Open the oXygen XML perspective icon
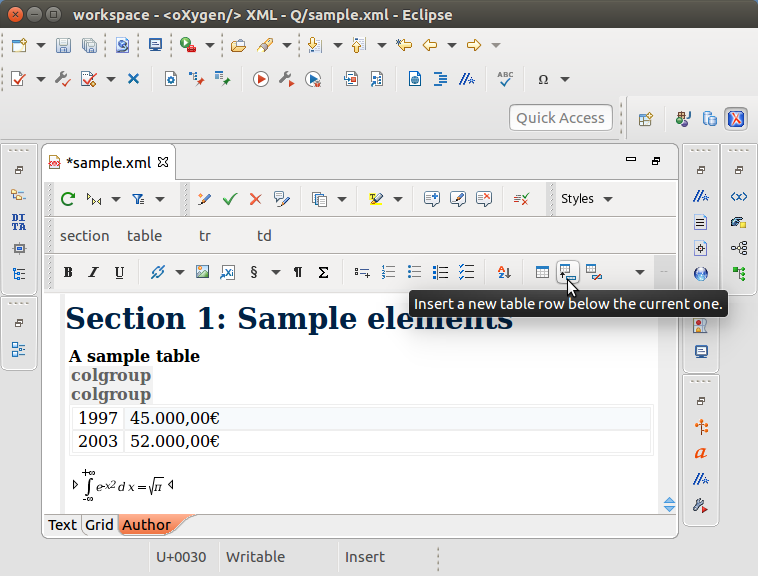Screen dimensions: 758x576 click(736, 119)
